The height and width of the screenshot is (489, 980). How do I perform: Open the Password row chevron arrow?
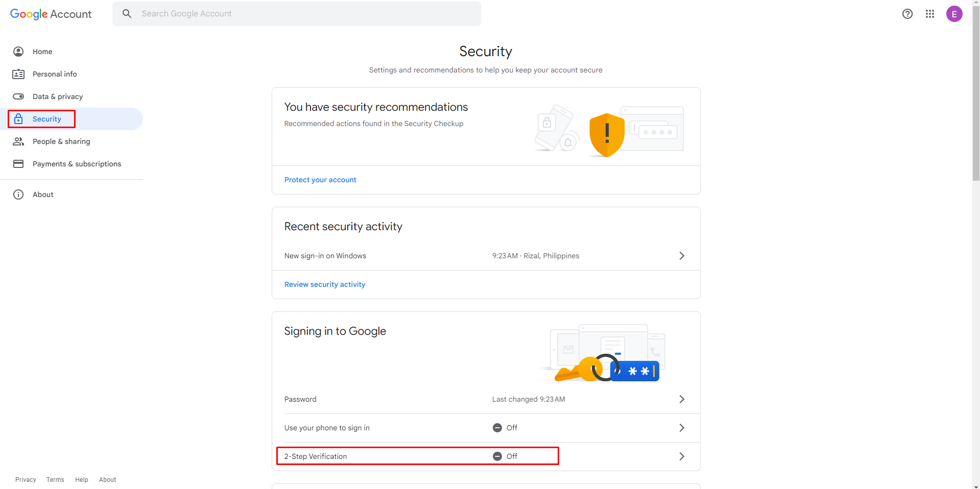coord(682,399)
